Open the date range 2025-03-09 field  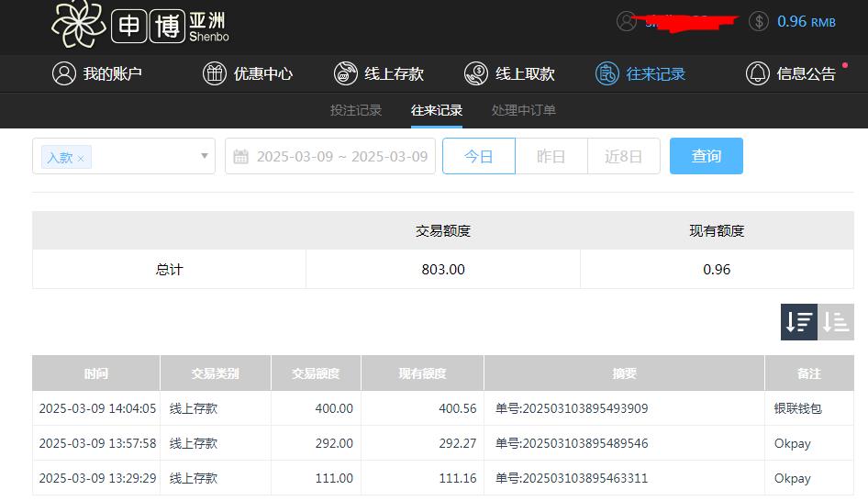tap(330, 156)
